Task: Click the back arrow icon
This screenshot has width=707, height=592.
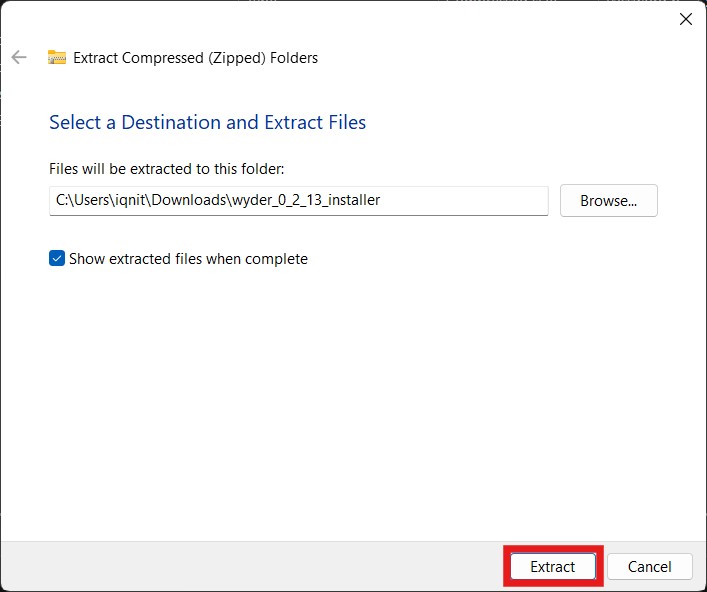Action: (x=19, y=58)
